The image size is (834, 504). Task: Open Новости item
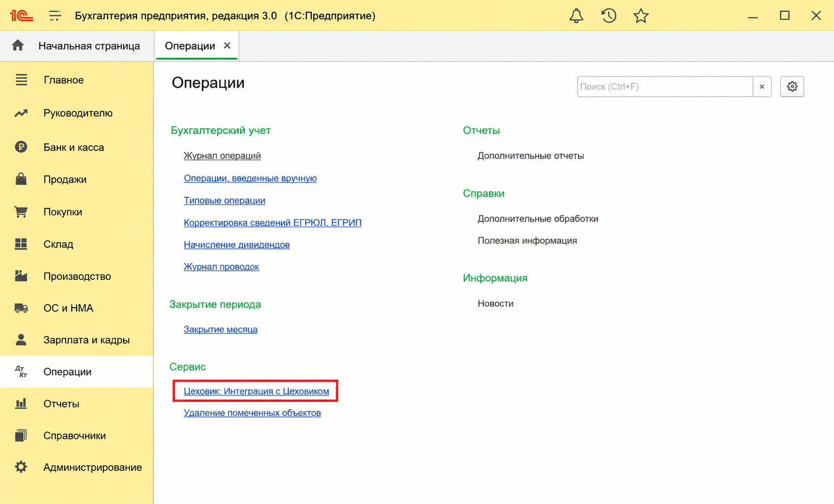point(495,303)
